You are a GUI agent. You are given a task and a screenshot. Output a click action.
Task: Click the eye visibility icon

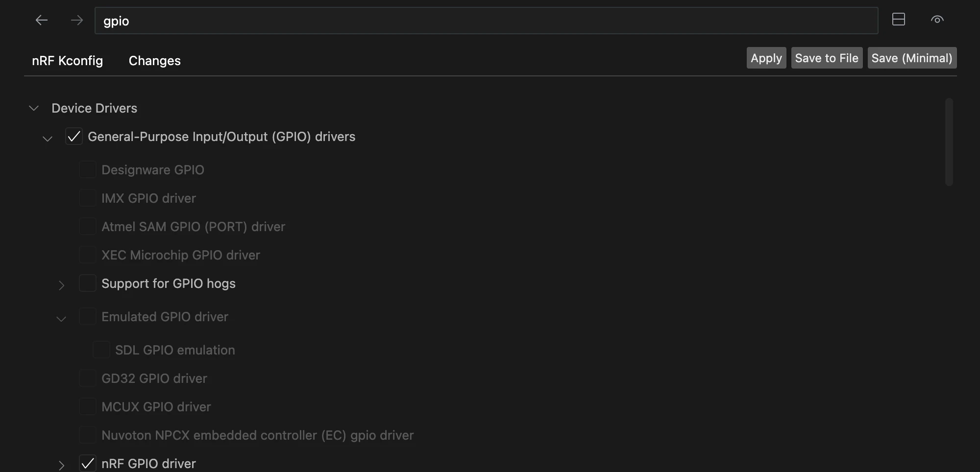tap(937, 20)
